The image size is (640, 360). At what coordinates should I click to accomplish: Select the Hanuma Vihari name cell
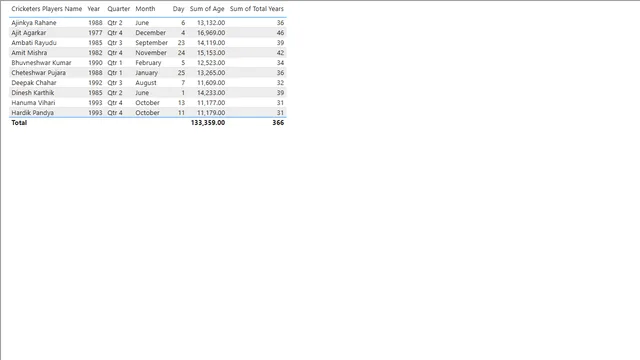point(33,103)
